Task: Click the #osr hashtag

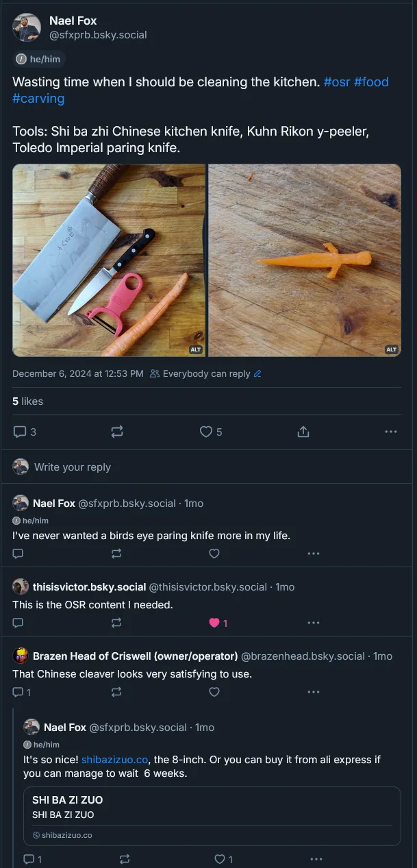Action: [336, 82]
